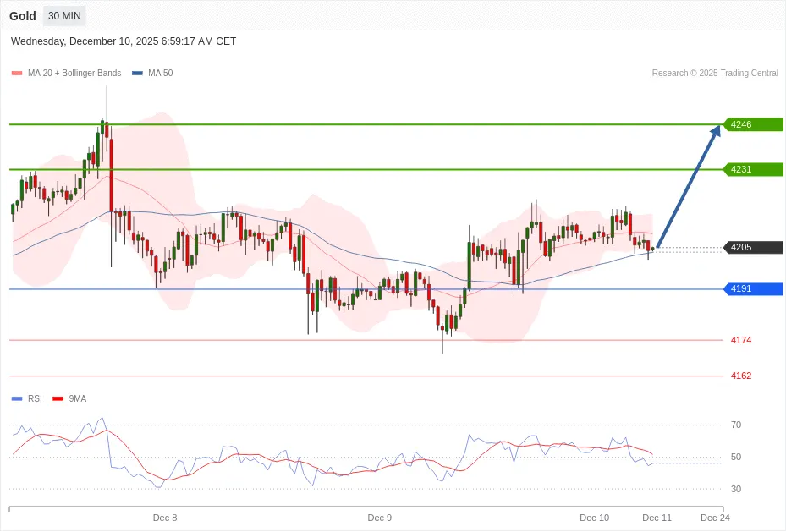Click the Dec 10 date axis label
The width and height of the screenshot is (786, 532).
click(x=594, y=518)
